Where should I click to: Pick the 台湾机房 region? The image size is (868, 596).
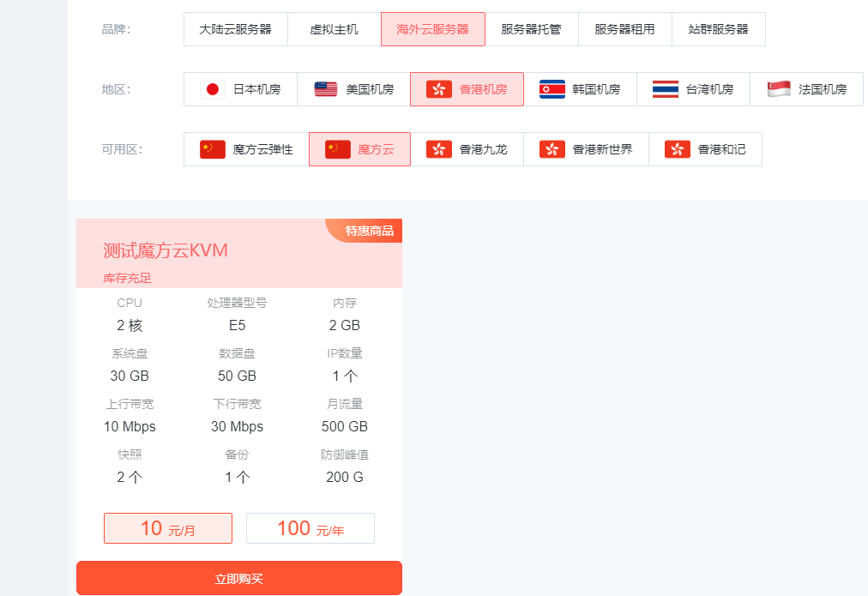click(694, 89)
